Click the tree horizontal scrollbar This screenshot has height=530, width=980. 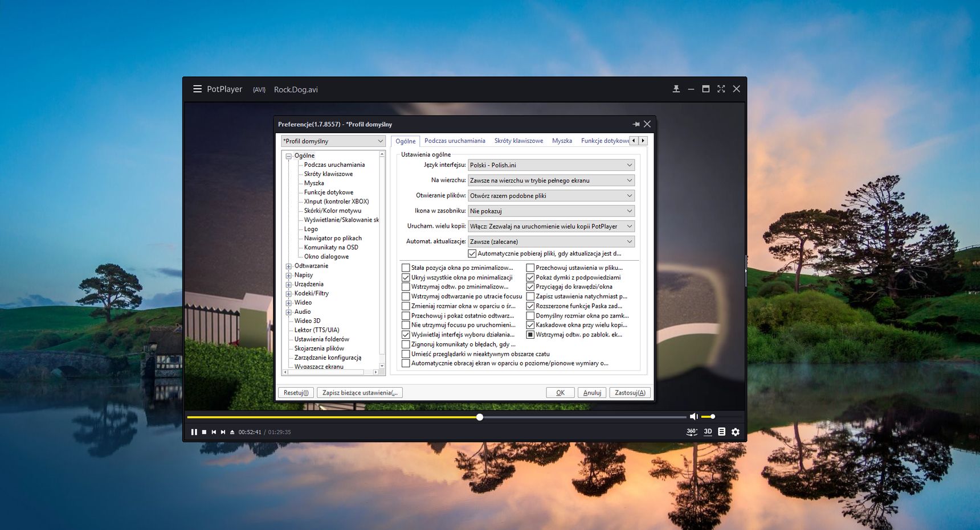coord(329,372)
